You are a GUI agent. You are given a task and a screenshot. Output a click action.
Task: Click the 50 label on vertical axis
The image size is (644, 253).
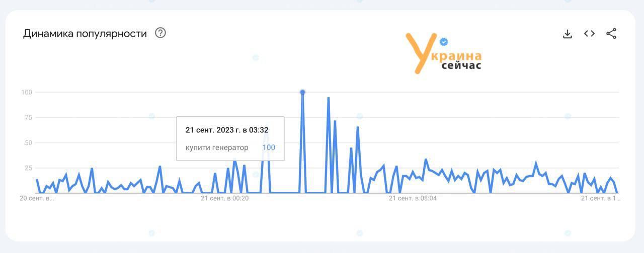point(28,143)
